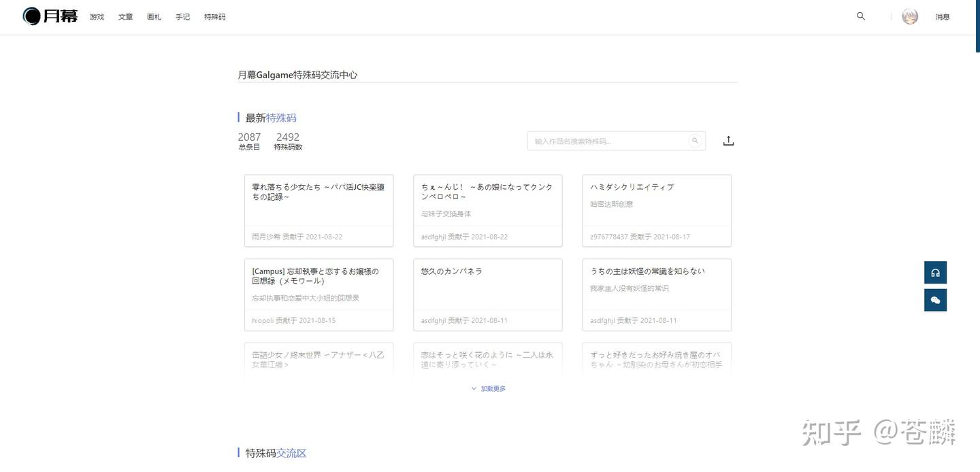The width and height of the screenshot is (980, 472).
Task: Open the ずっと好きだったお好み焼き屋 card
Action: (657, 359)
